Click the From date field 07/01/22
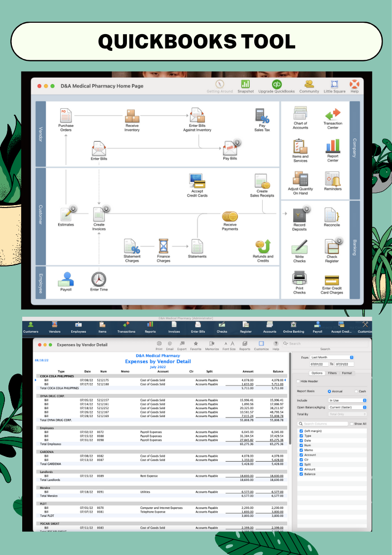The image size is (392, 555). coord(318,364)
